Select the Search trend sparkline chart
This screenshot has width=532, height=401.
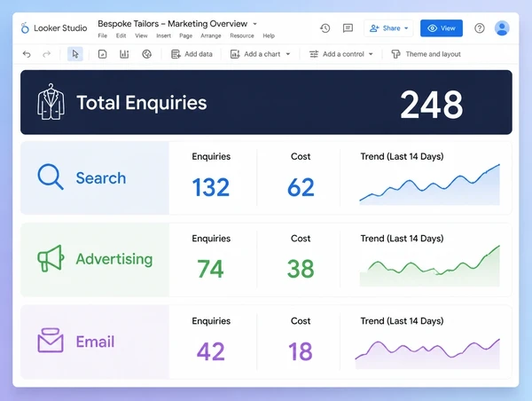[x=429, y=185]
